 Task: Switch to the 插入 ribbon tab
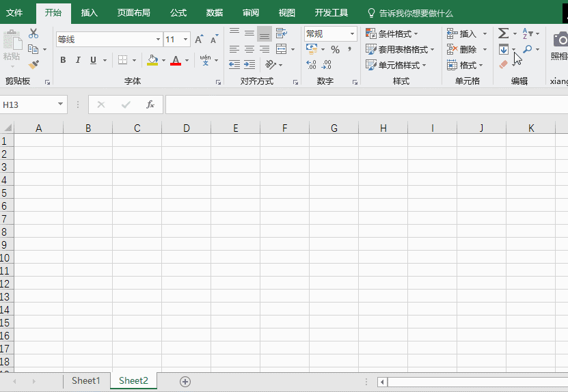point(89,13)
